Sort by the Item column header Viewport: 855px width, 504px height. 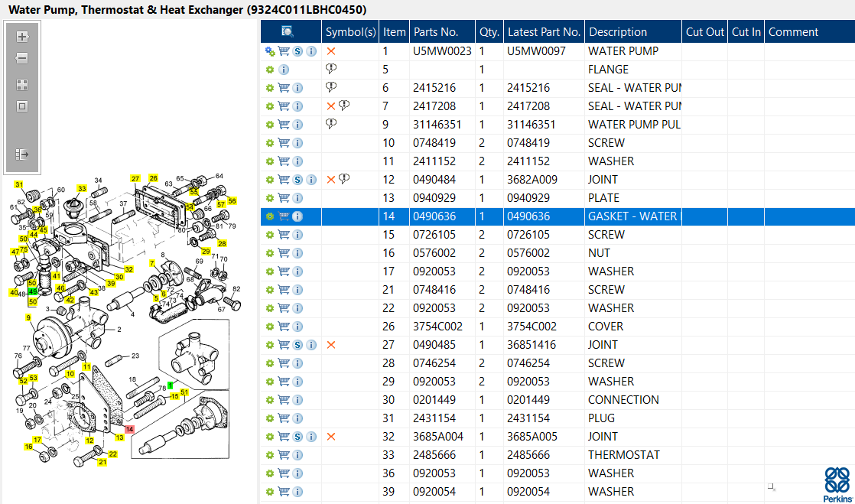(395, 31)
